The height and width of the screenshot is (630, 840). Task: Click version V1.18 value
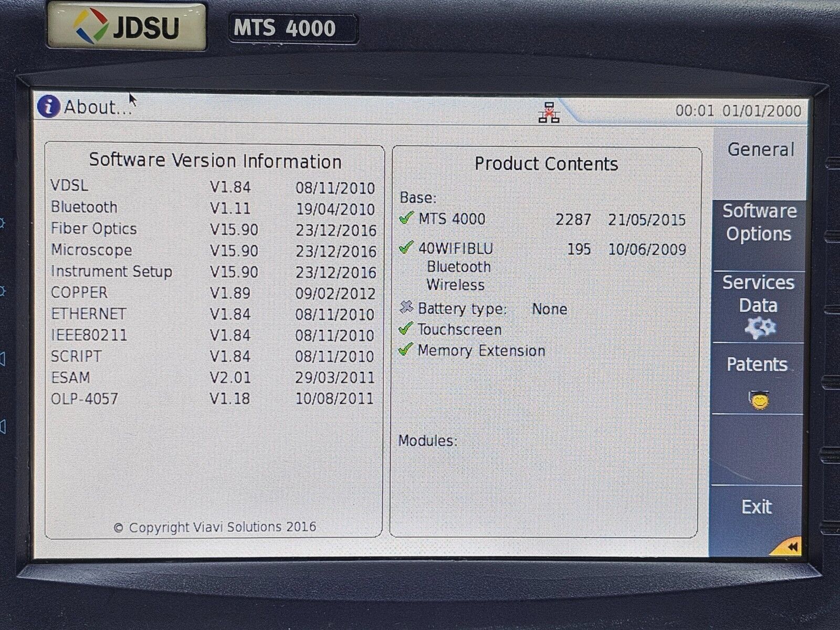pyautogui.click(x=230, y=398)
